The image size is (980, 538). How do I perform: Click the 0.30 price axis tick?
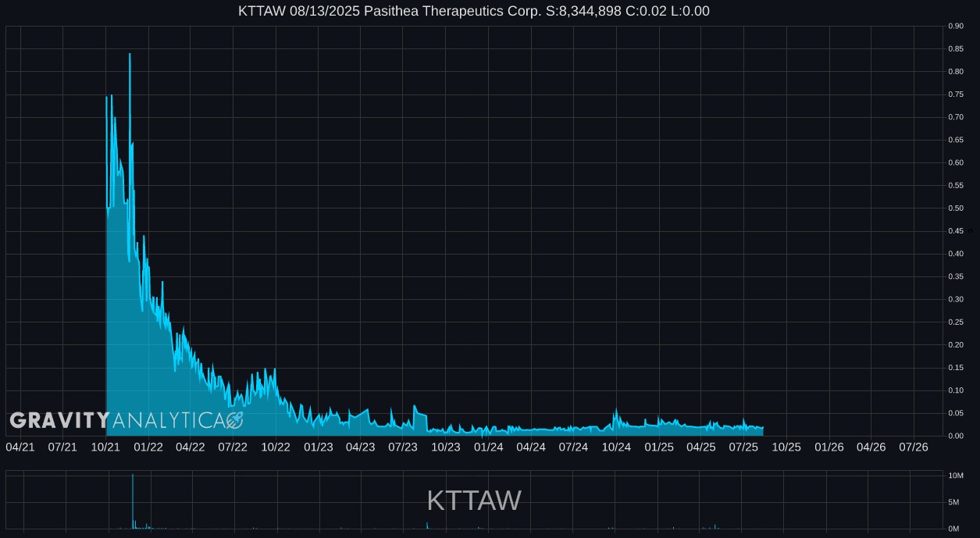point(956,299)
